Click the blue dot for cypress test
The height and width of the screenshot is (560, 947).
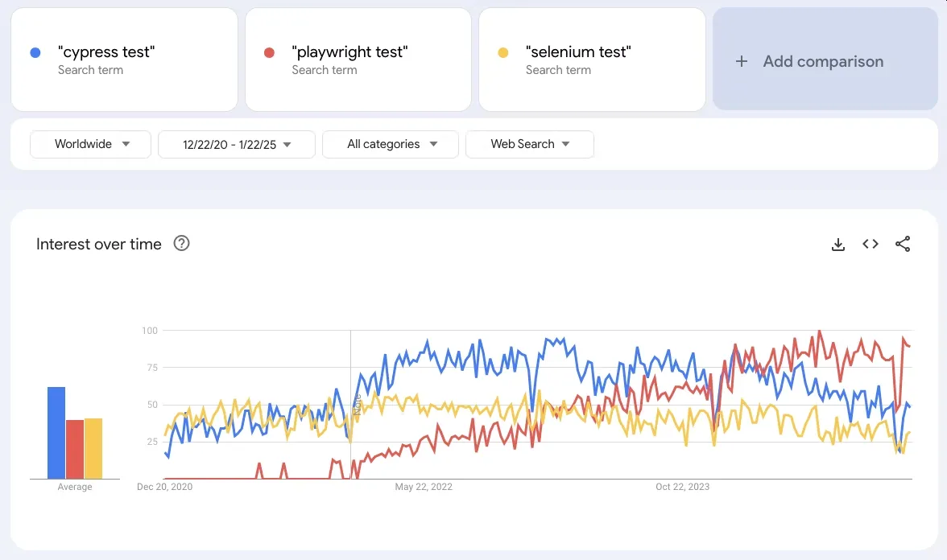(x=35, y=53)
